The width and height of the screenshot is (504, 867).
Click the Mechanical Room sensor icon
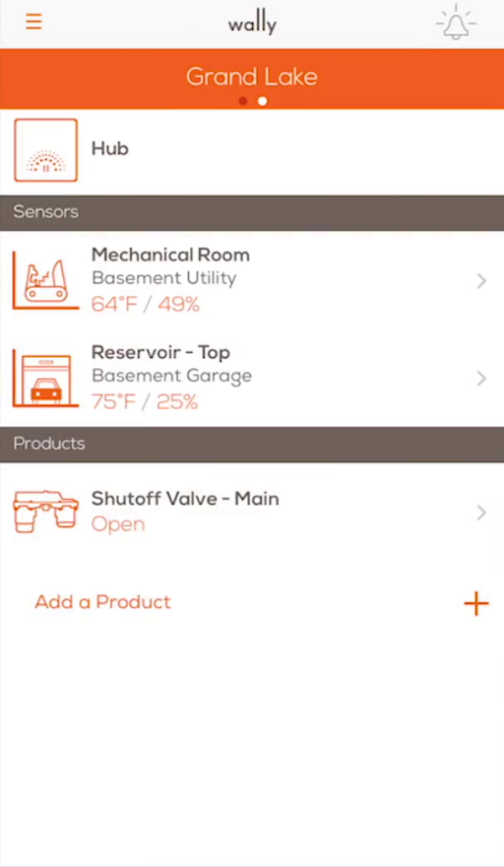(x=45, y=279)
